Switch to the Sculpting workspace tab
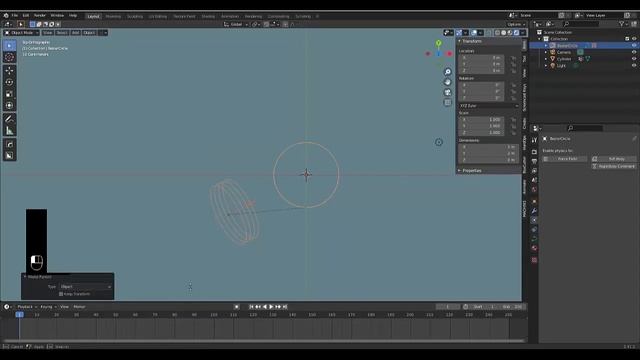This screenshot has height=360, width=640. [135, 16]
